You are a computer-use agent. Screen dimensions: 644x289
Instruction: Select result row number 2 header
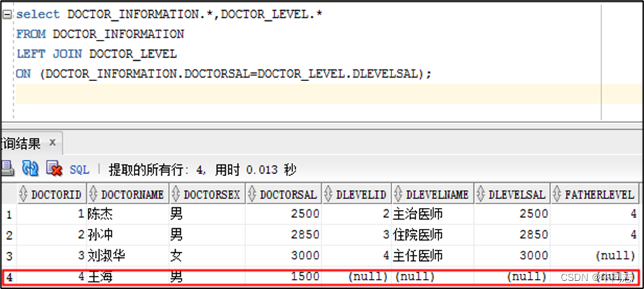tap(9, 235)
